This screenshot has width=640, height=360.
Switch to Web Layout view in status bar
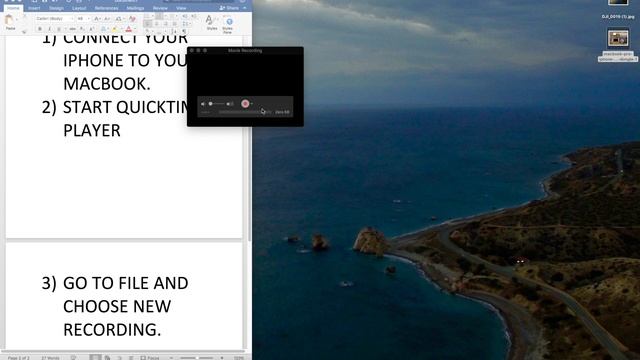107,358
